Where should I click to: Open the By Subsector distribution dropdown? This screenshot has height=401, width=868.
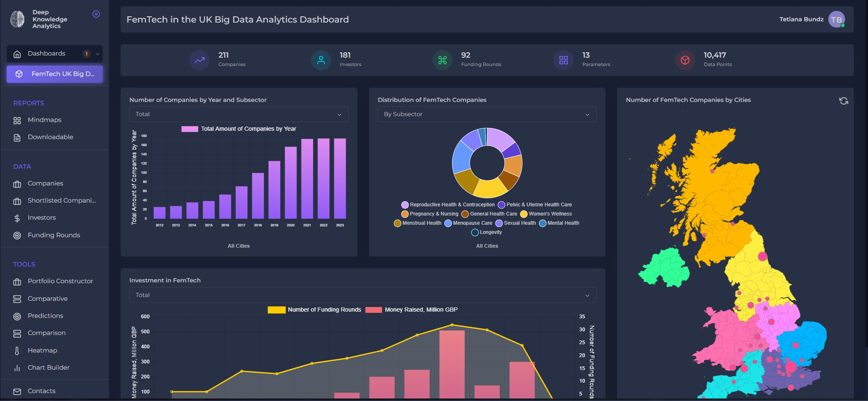coord(487,114)
